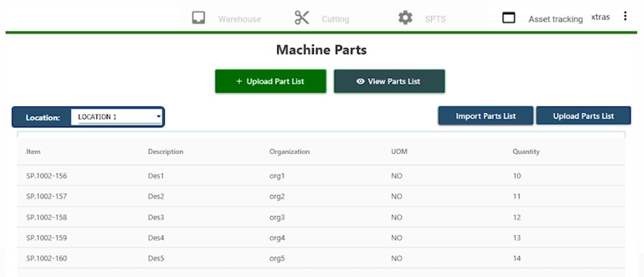644x277 pixels.
Task: Open the three-dot overflow menu
Action: click(x=625, y=17)
